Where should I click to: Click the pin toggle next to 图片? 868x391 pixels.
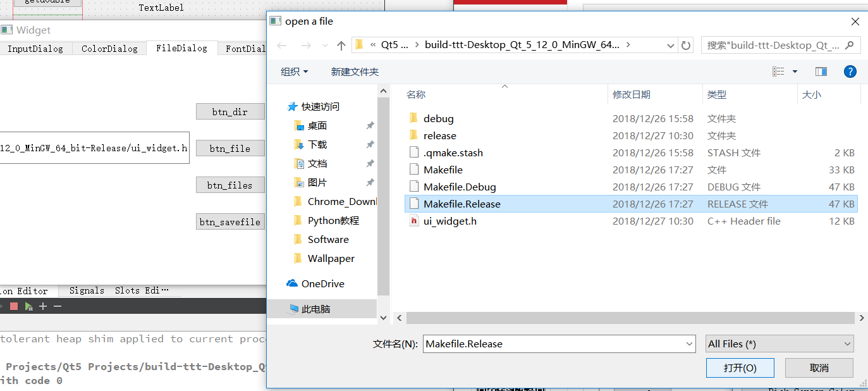pyautogui.click(x=370, y=182)
